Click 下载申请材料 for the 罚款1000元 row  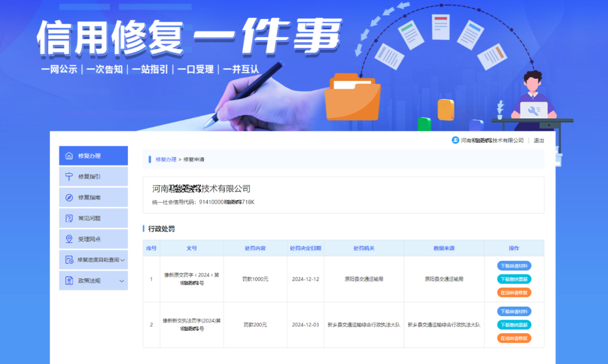(x=514, y=266)
